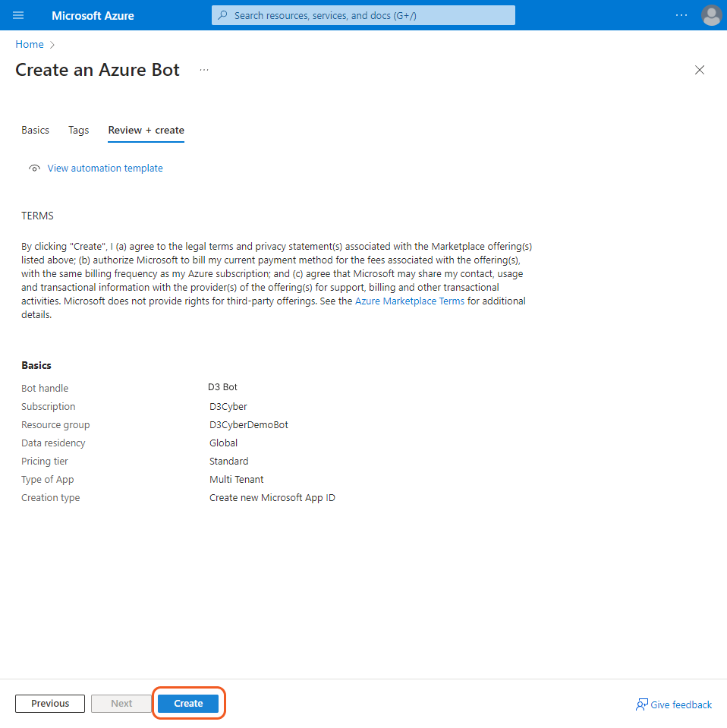
Task: Click the Pricing tier label
Action: (x=45, y=461)
